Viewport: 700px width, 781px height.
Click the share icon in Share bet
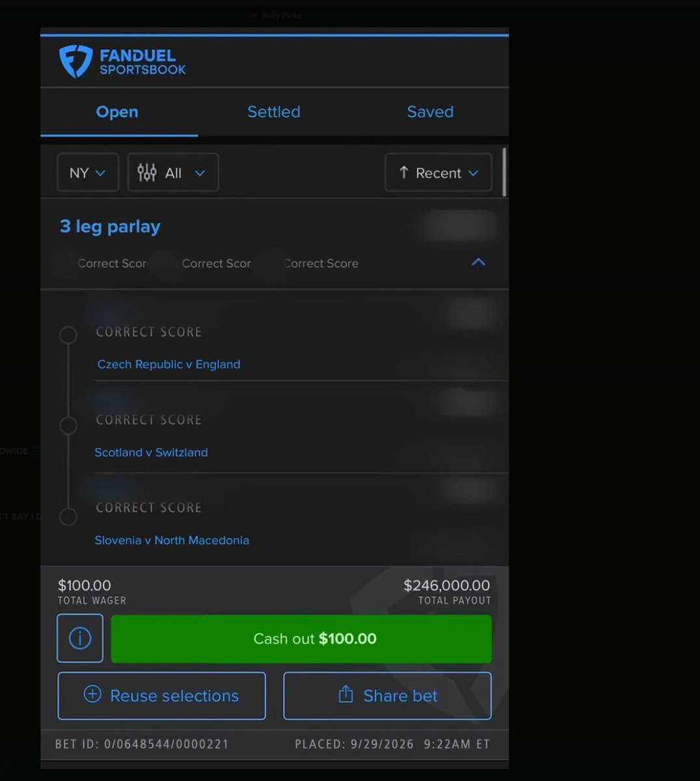point(345,694)
